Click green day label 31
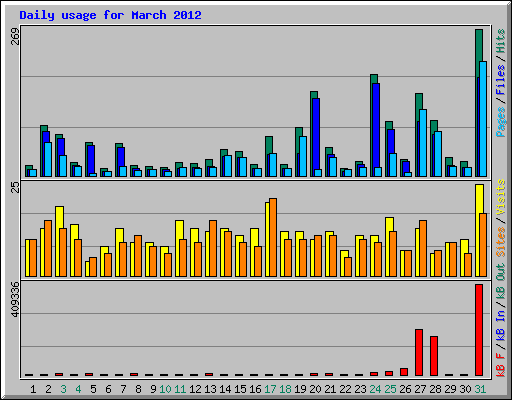The height and width of the screenshot is (400, 512). 480,389
